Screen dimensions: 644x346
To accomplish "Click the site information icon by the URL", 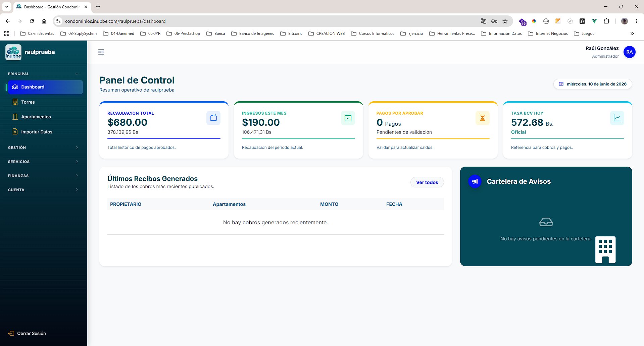I will (58, 21).
